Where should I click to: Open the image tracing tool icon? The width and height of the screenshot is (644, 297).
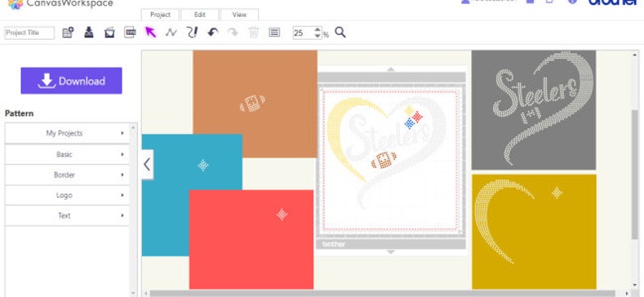(130, 32)
